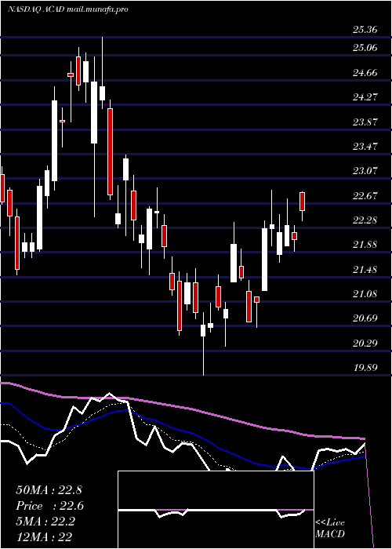Click the <<Live MACD label

point(330,529)
